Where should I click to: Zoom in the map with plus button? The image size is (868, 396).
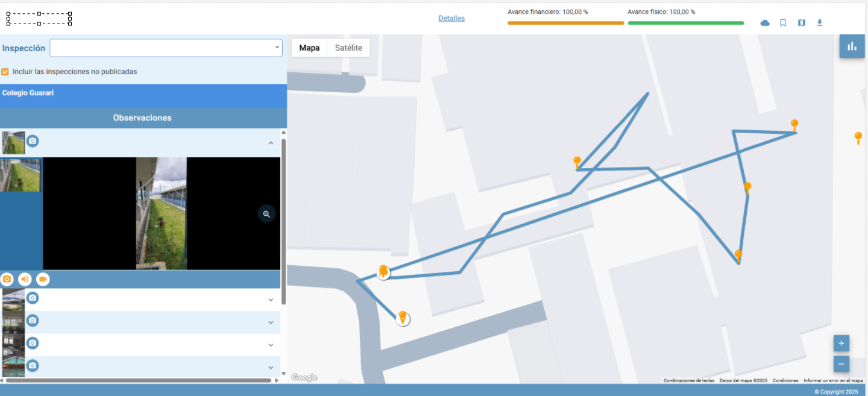point(841,344)
